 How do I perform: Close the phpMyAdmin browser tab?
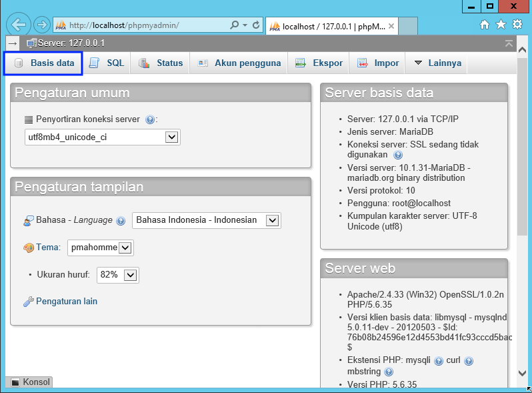pyautogui.click(x=391, y=26)
